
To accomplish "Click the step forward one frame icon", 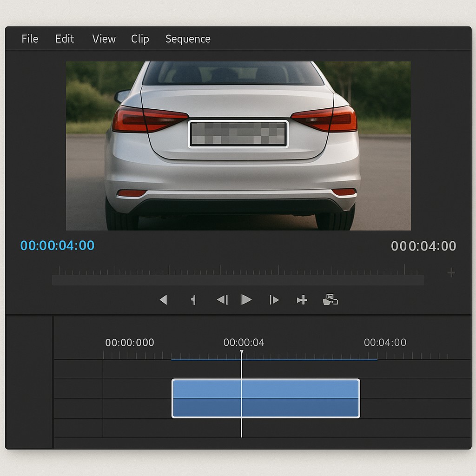I will (x=274, y=300).
